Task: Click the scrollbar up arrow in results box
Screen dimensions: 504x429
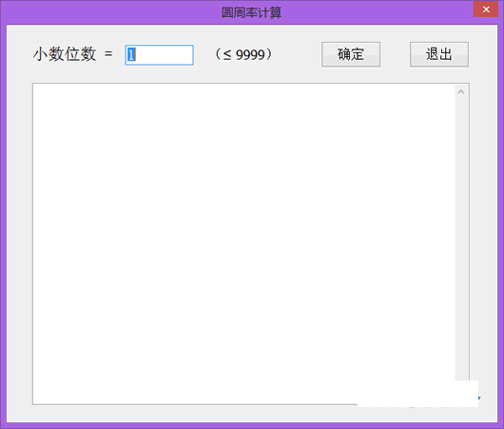Action: (461, 92)
